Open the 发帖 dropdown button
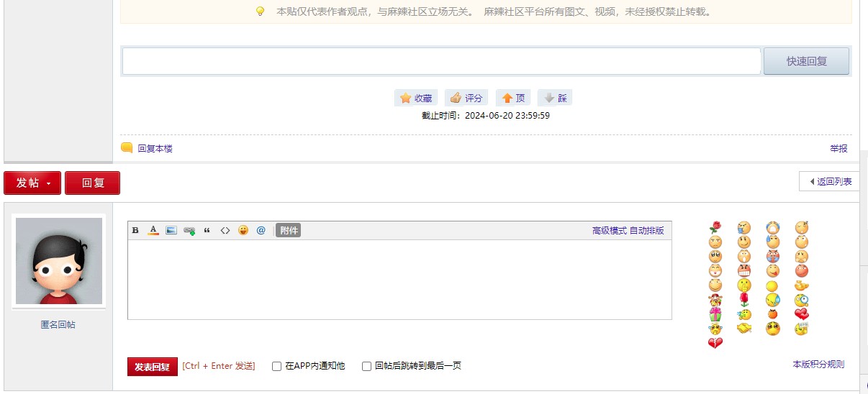The image size is (868, 394). pos(32,183)
